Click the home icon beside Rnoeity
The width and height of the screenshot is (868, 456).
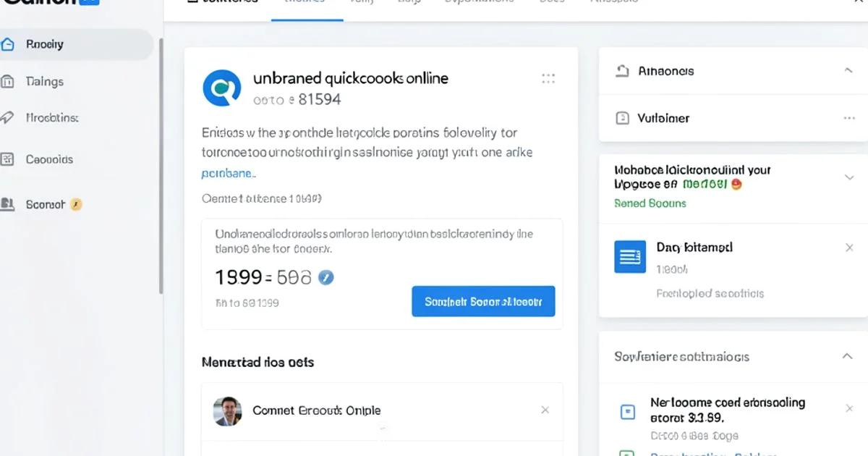[x=8, y=44]
